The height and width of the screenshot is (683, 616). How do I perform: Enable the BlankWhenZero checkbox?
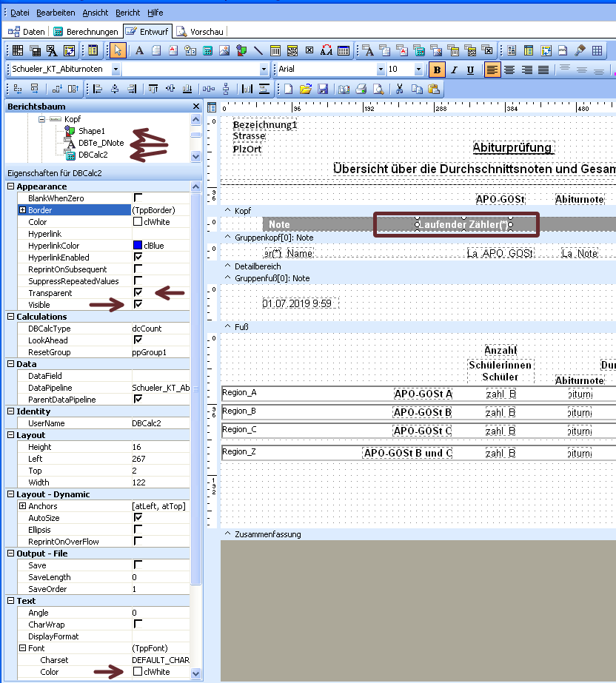pos(138,198)
